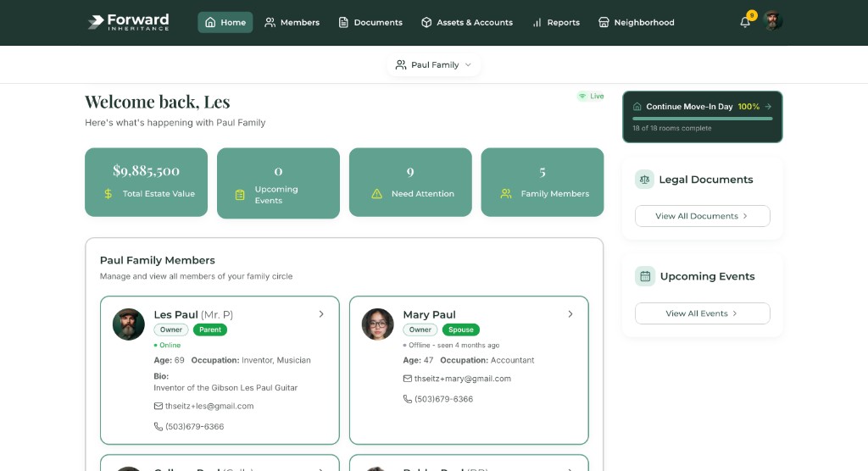Click Mary Paul's profile photo
This screenshot has width=868, height=471.
(x=378, y=324)
